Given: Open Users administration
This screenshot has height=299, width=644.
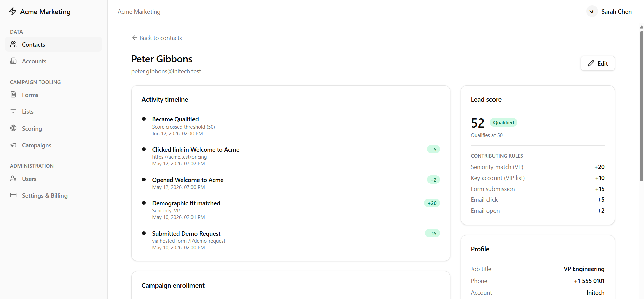Looking at the screenshot, I should coord(54,179).
